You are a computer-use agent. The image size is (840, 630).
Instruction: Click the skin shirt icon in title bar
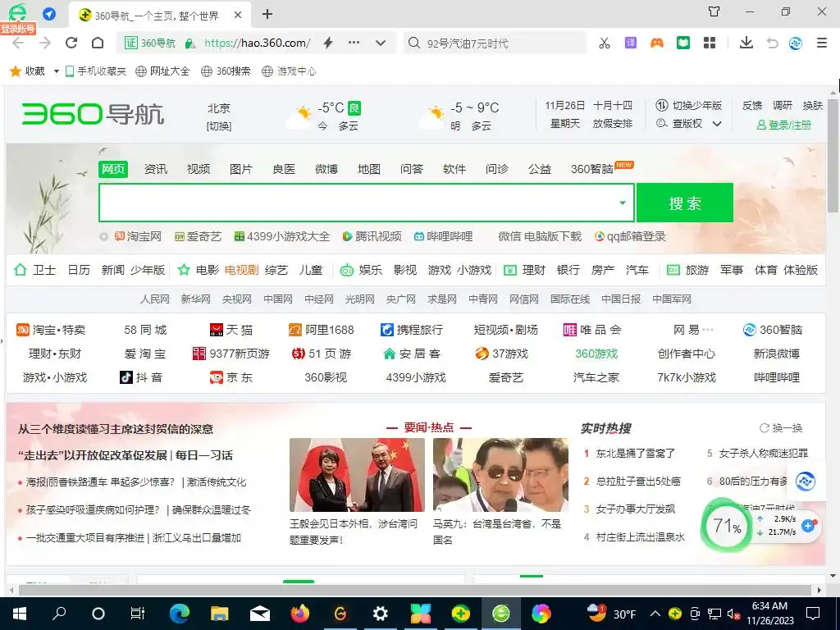714,11
